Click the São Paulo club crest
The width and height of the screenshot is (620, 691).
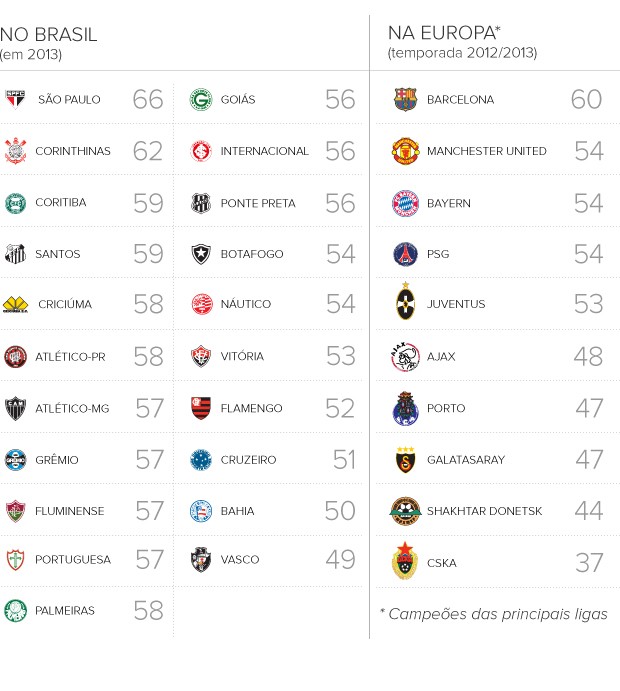coord(15,99)
